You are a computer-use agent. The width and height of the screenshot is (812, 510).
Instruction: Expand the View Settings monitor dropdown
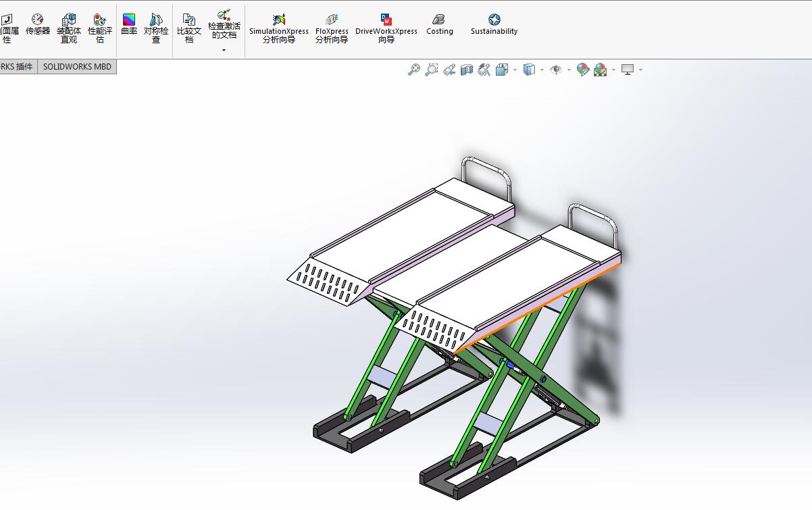[x=640, y=70]
